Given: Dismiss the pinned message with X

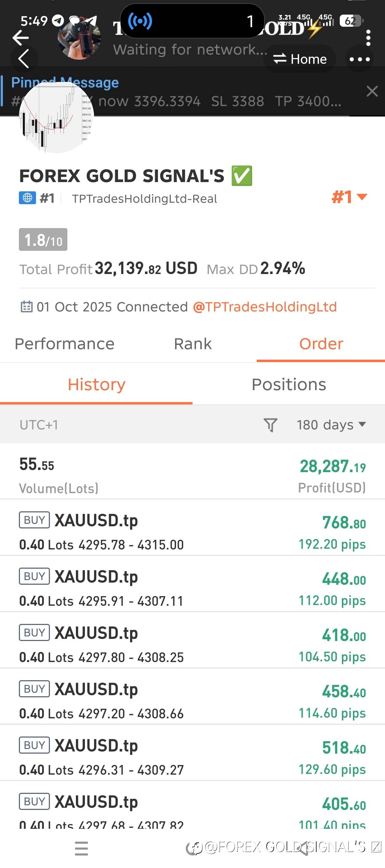Looking at the screenshot, I should coord(372,91).
